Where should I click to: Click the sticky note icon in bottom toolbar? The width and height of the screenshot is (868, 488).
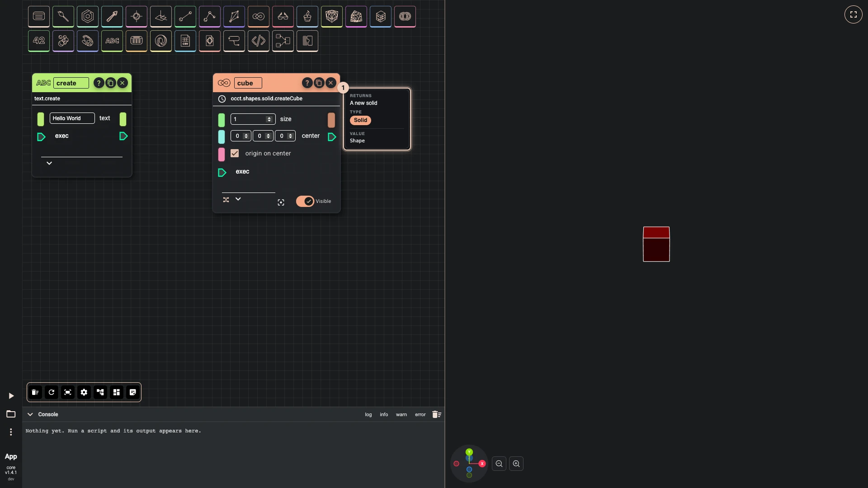(133, 392)
